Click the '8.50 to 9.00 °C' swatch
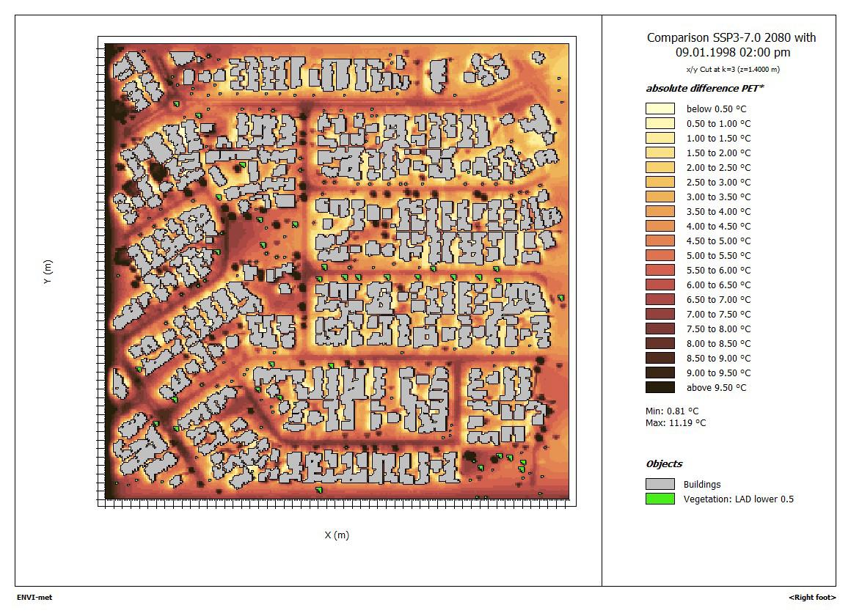 [x=660, y=358]
